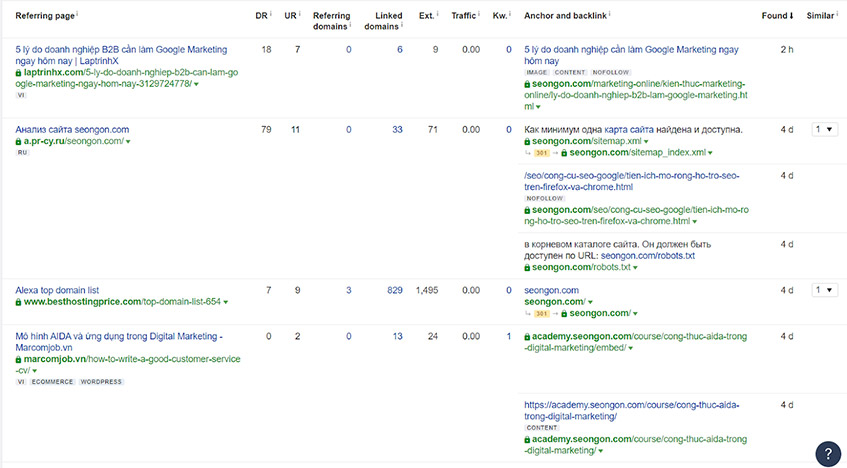This screenshot has height=468, width=847.
Task: Click the info icon beside UR header
Action: point(299,14)
